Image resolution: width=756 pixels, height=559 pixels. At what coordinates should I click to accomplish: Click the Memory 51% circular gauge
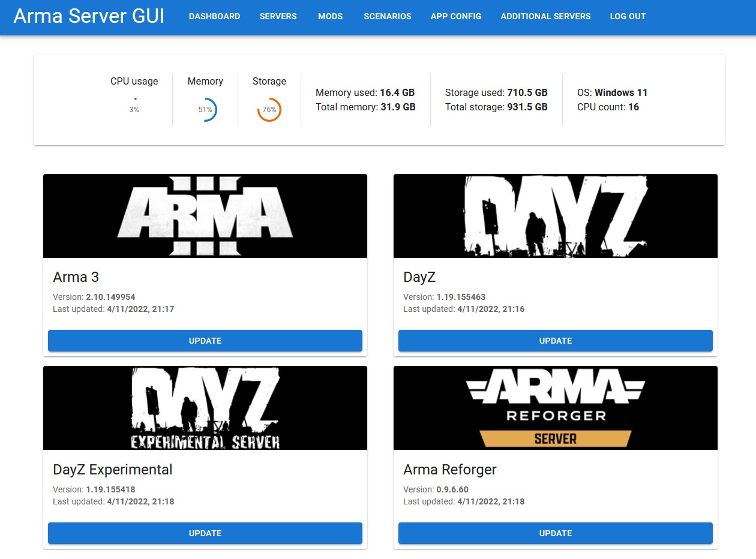[205, 110]
